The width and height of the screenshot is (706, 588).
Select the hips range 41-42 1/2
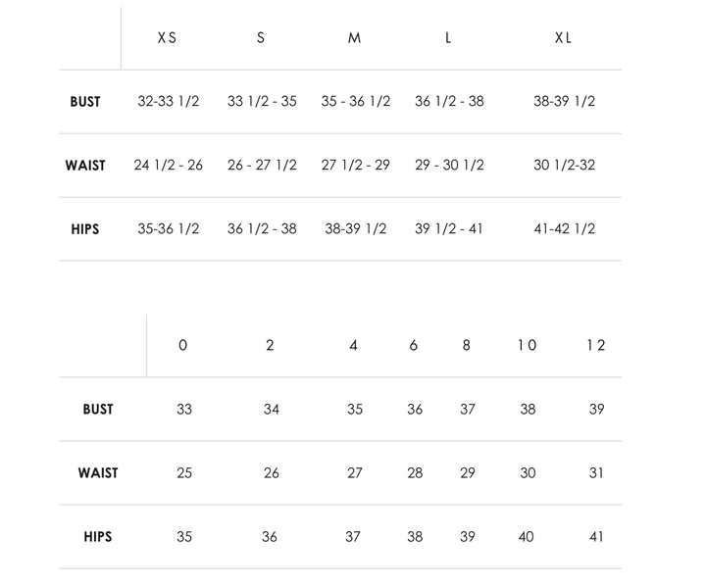coord(564,229)
